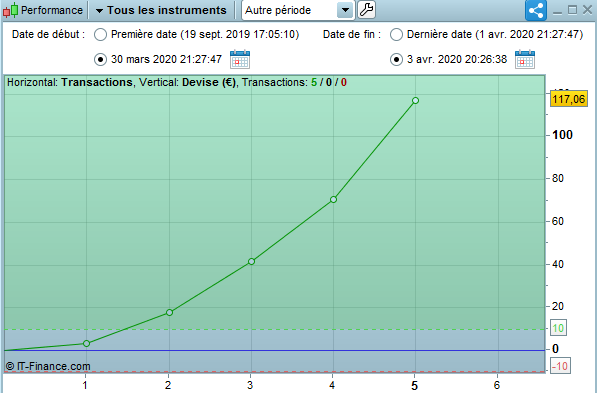Select the Première date radio button
The width and height of the screenshot is (597, 393).
point(100,35)
